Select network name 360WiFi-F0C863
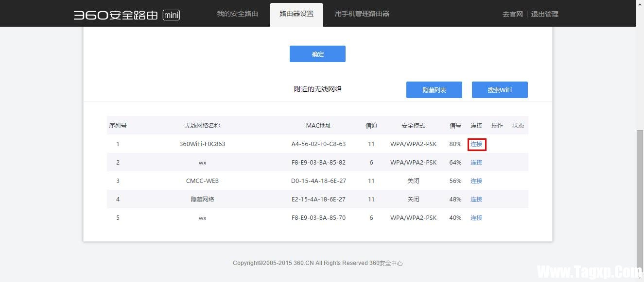Image resolution: width=644 pixels, height=282 pixels. tap(202, 144)
